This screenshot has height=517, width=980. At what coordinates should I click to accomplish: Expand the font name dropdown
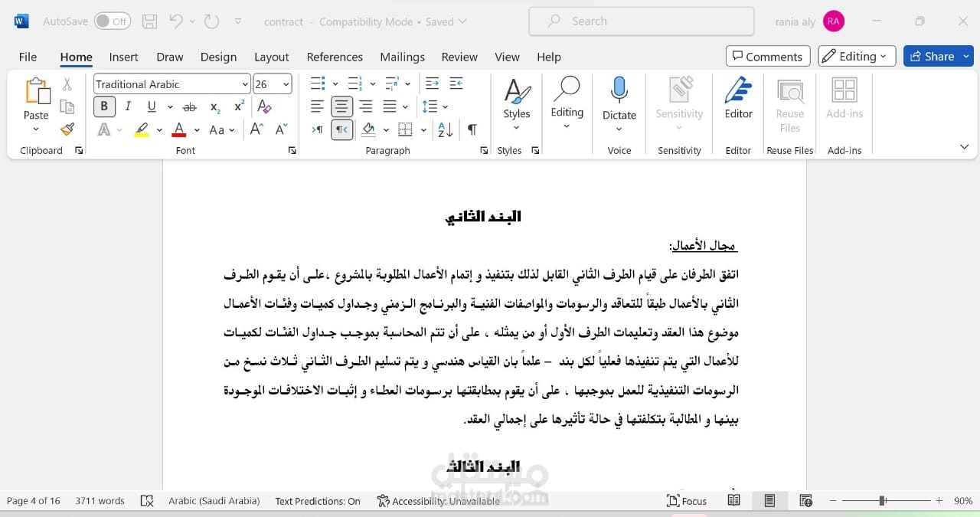245,84
